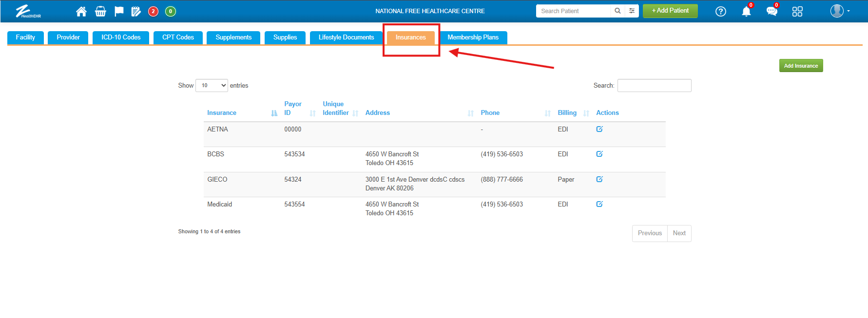Open the shopping basket icon
868x318 pixels.
[x=100, y=11]
